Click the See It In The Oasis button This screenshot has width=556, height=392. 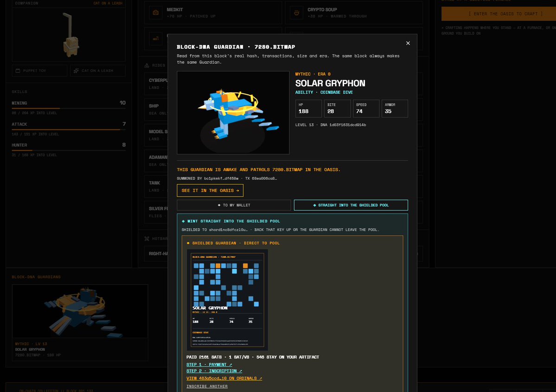(x=210, y=191)
